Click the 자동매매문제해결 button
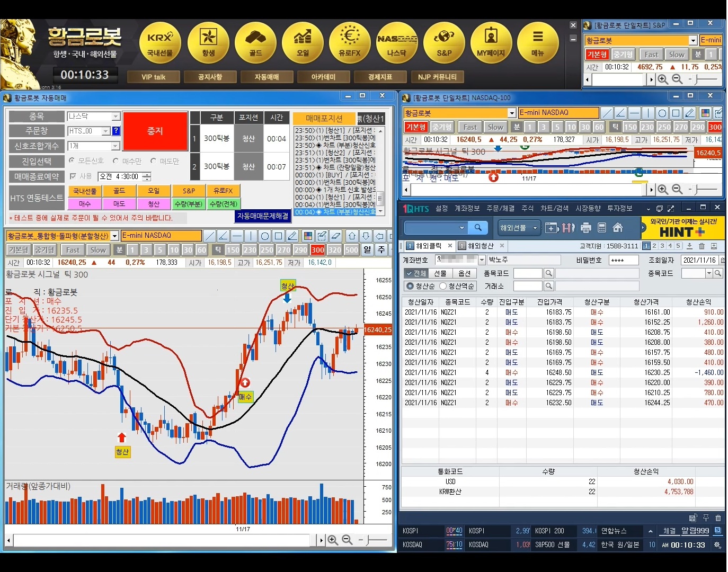 pos(263,216)
